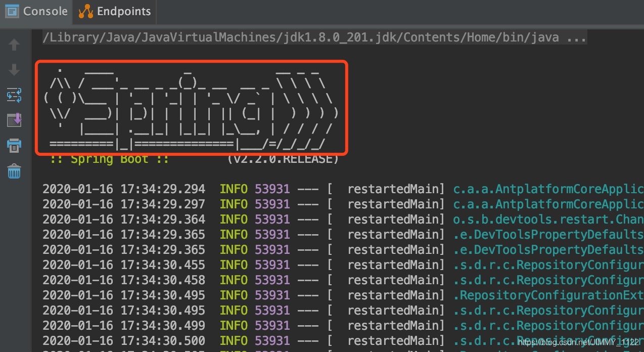Toggle soft-wrap console output
Image resolution: width=644 pixels, height=352 pixels.
pyautogui.click(x=14, y=95)
